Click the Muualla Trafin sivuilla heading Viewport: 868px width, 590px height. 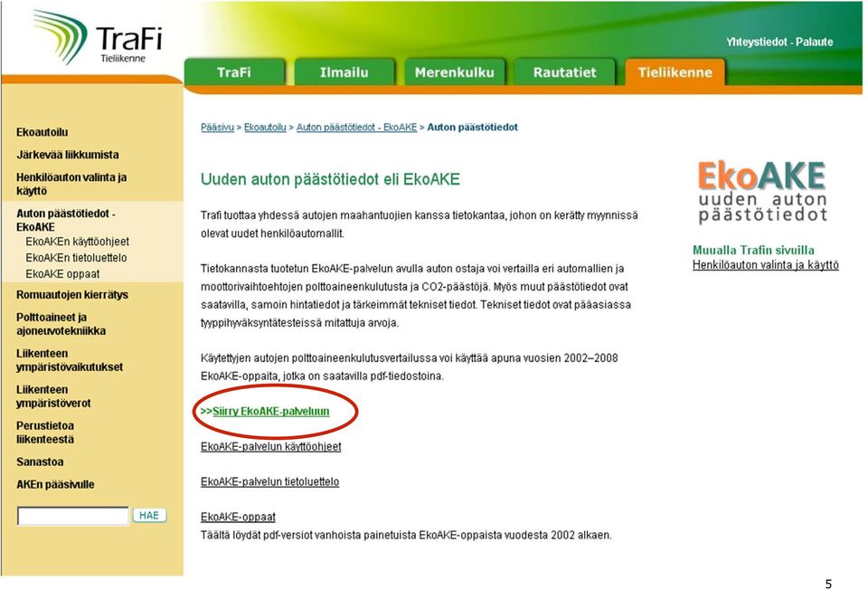[x=753, y=250]
